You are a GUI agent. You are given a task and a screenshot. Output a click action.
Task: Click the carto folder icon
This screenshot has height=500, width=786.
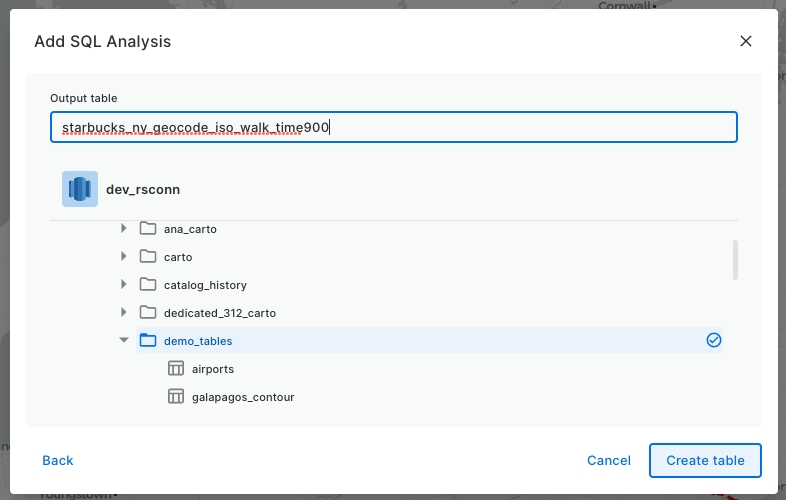pyautogui.click(x=147, y=257)
